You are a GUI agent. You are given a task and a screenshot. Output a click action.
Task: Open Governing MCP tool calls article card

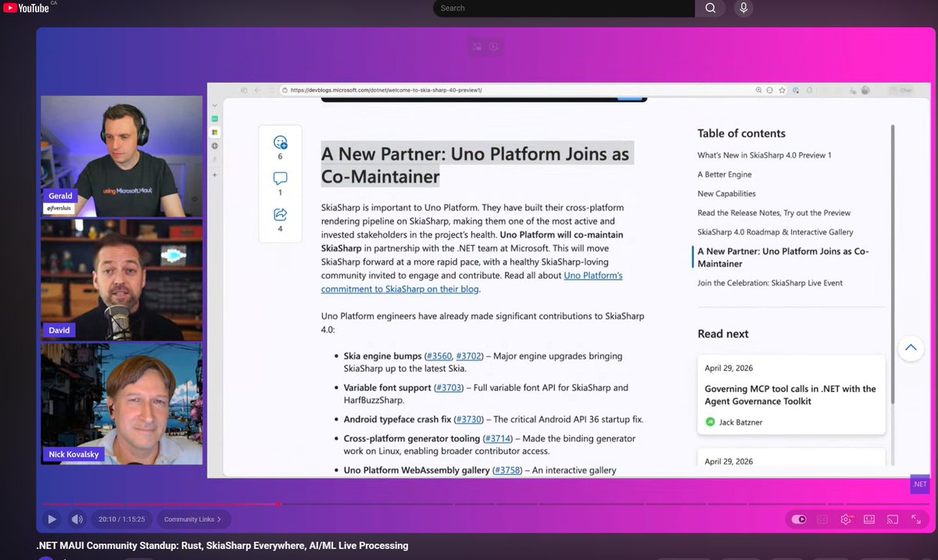791,394
